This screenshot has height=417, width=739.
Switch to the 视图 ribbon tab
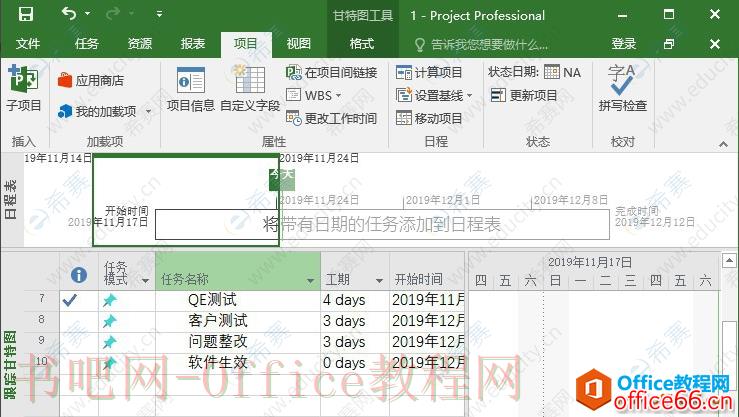[x=298, y=44]
